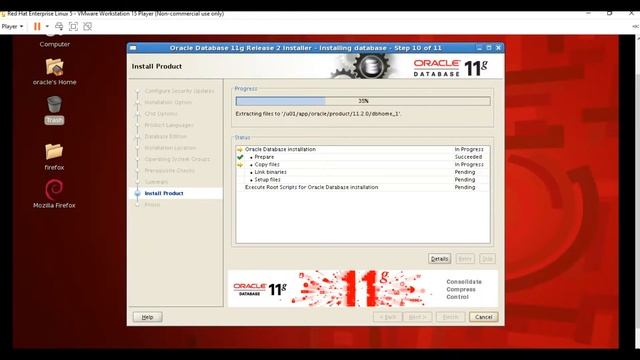The image size is (640, 360).
Task: Select the Prerequisite Checks step
Action: [169, 171]
